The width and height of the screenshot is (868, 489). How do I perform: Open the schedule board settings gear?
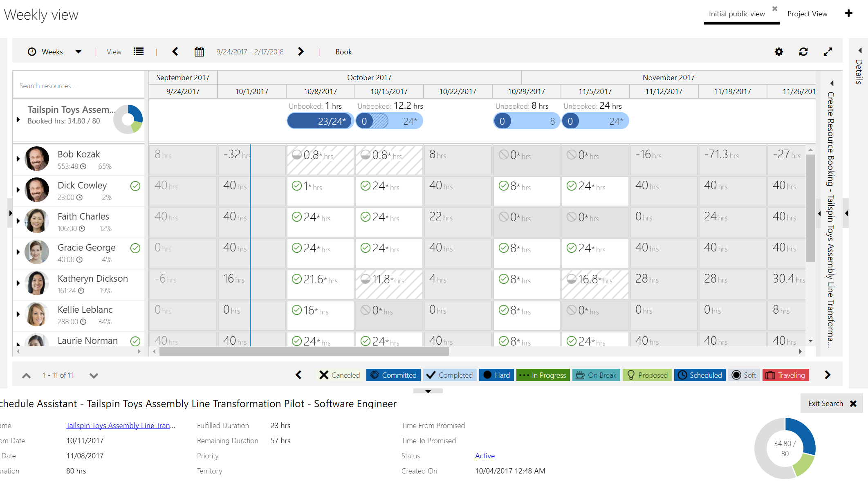(779, 52)
